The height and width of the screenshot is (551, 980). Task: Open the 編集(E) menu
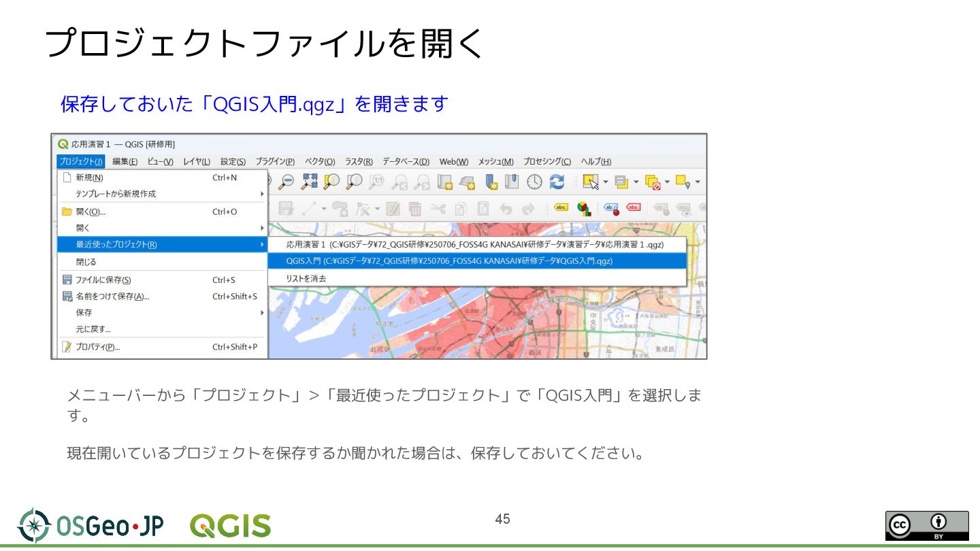click(125, 161)
